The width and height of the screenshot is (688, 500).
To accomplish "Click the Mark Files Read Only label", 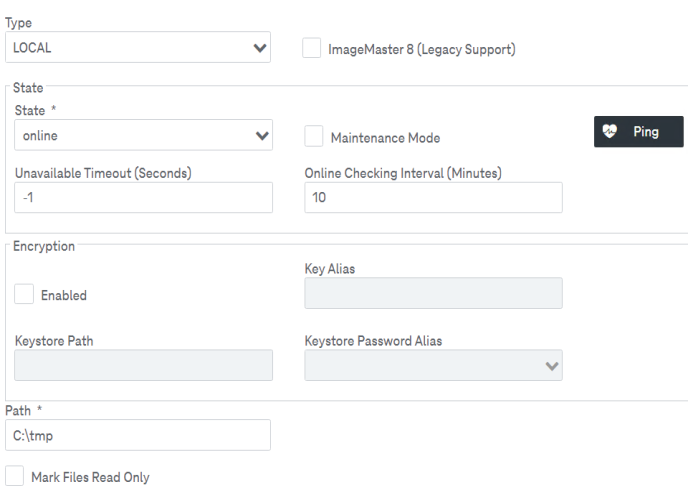I will pyautogui.click(x=90, y=477).
